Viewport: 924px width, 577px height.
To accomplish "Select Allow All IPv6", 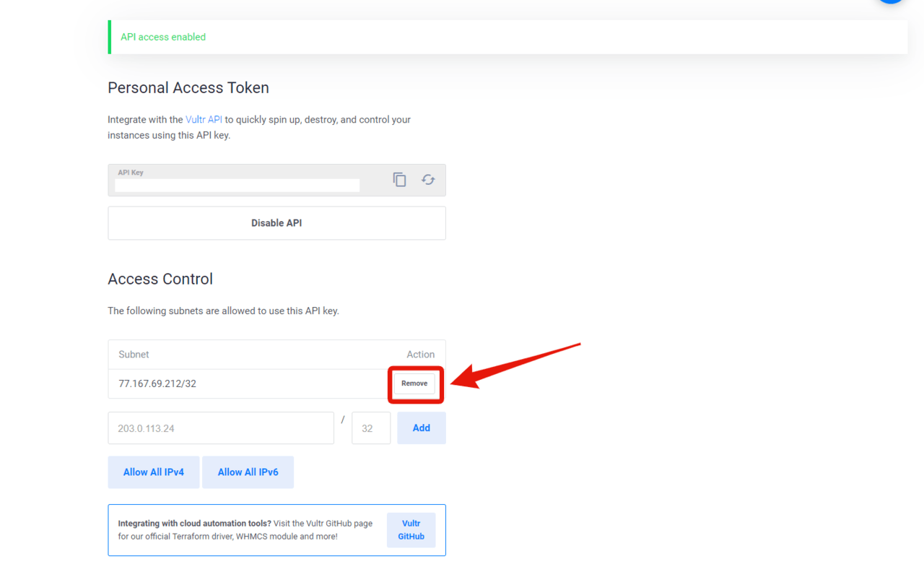I will point(248,472).
